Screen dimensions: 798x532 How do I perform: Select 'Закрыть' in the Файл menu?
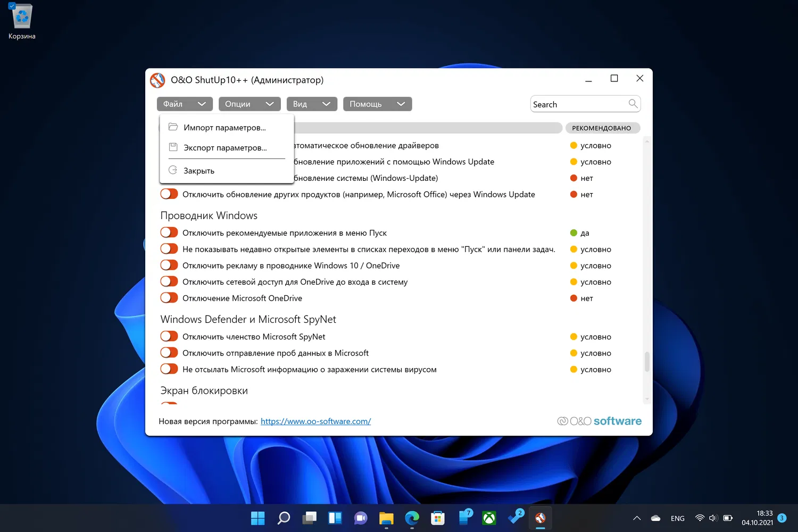pyautogui.click(x=227, y=171)
